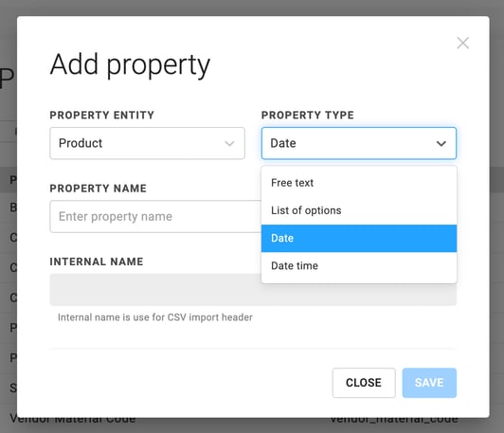The width and height of the screenshot is (504, 433).
Task: Click the Add property heading
Action: [x=130, y=65]
